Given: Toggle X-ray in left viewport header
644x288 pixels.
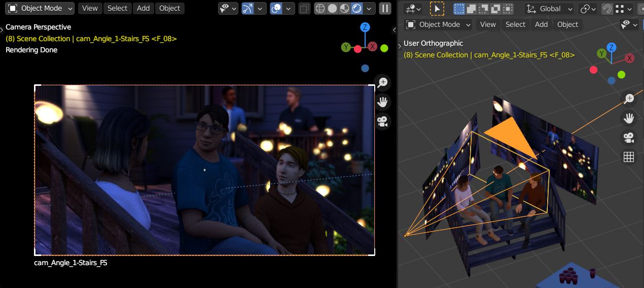Looking at the screenshot, I should [304, 9].
